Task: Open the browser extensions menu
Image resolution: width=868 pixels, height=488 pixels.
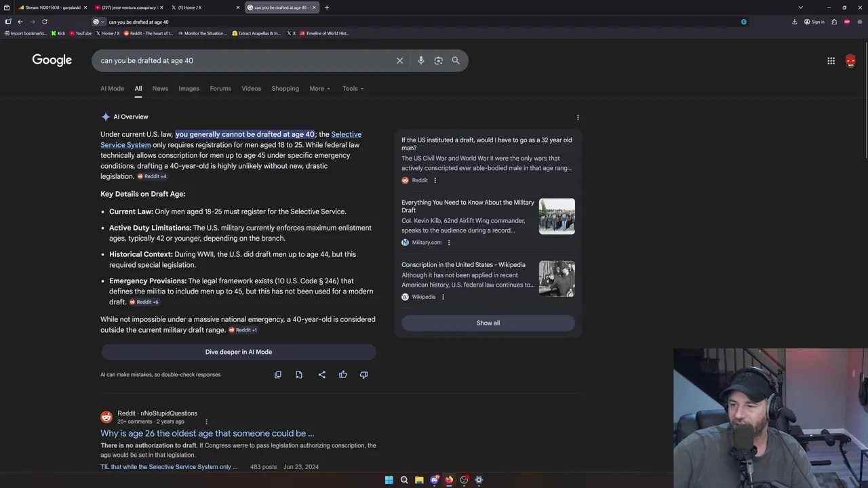Action: pos(834,22)
